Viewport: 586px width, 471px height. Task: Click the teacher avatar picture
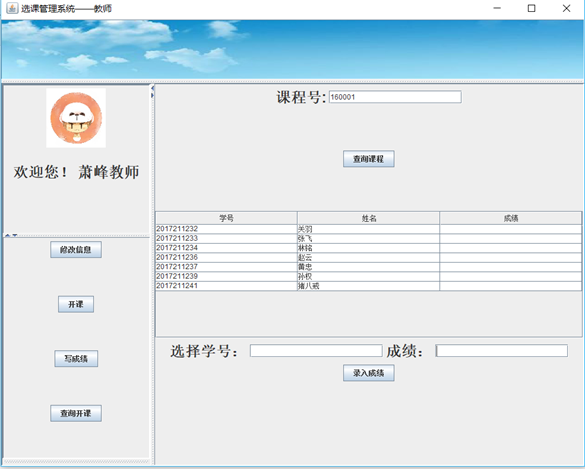[x=76, y=118]
